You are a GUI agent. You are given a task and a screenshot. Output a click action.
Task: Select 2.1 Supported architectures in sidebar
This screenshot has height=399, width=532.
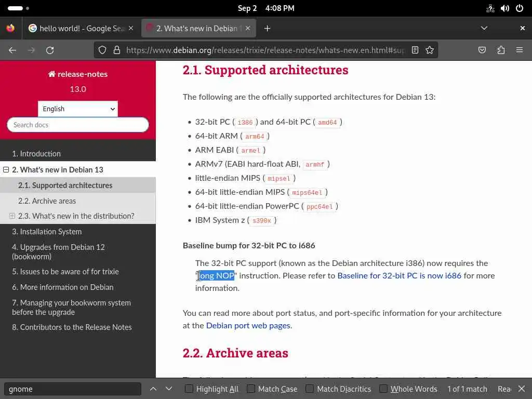coord(65,185)
